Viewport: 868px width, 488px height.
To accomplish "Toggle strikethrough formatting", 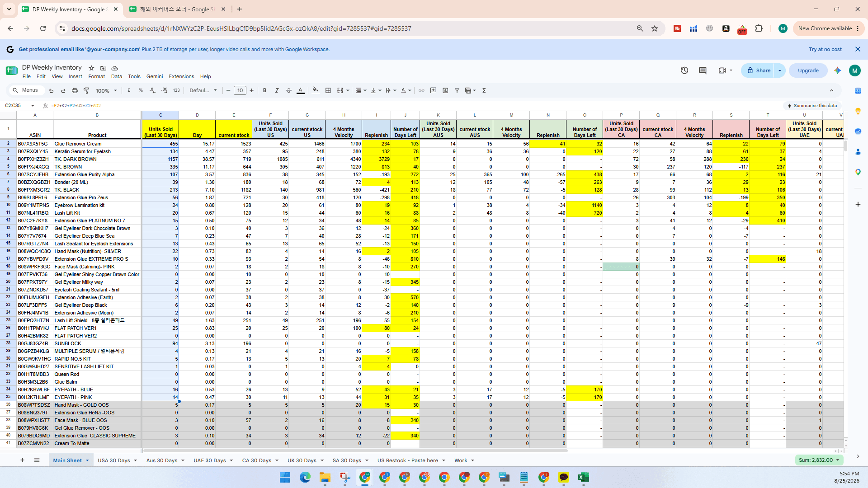I will (x=288, y=90).
